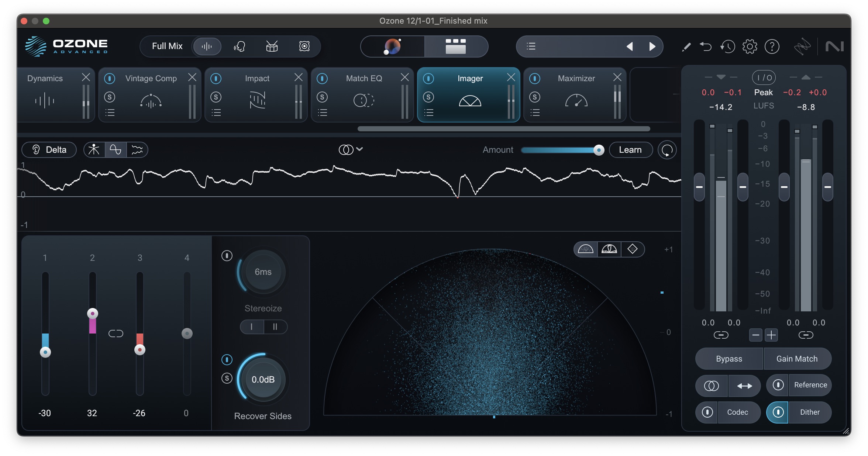Click the Delta button
This screenshot has width=868, height=456.
tap(49, 150)
